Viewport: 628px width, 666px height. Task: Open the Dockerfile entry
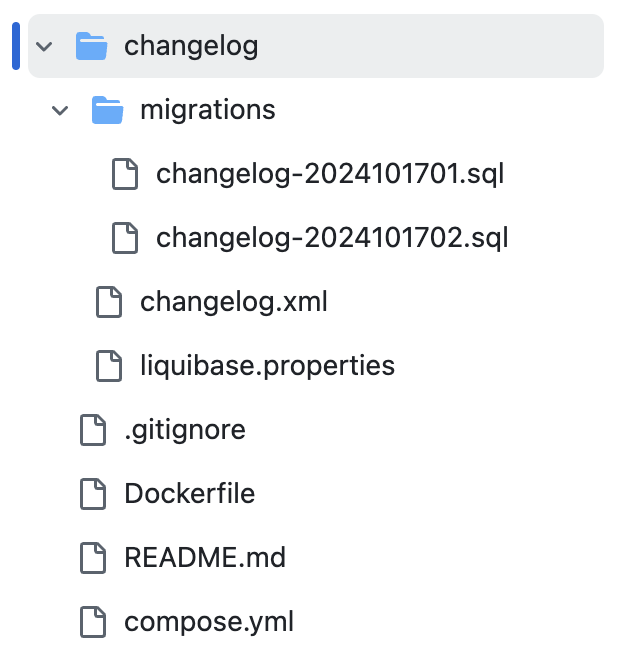tap(189, 494)
